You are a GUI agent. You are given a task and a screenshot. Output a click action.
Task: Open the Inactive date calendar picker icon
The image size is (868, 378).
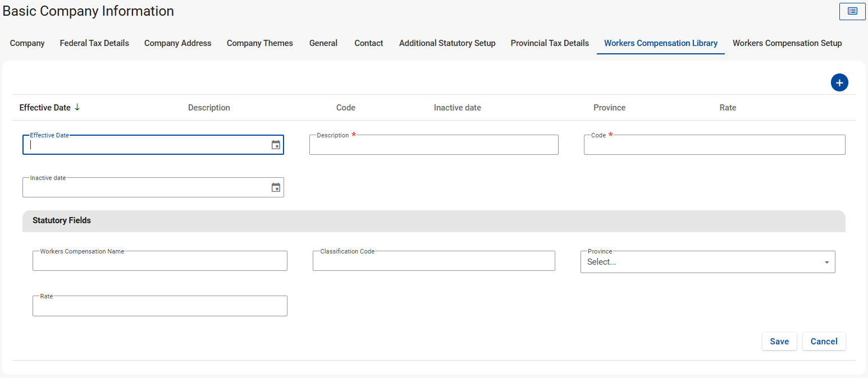click(x=276, y=187)
